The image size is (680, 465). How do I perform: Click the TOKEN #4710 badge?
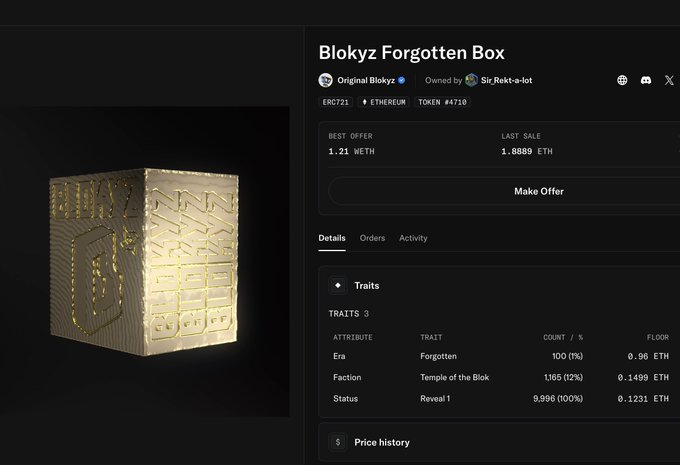click(442, 102)
